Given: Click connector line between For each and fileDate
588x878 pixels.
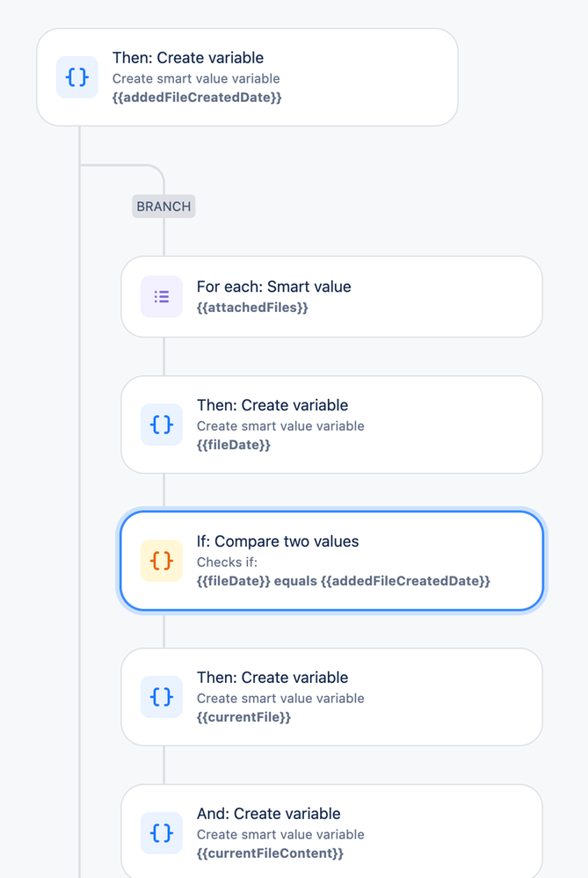Looking at the screenshot, I should coord(163,357).
